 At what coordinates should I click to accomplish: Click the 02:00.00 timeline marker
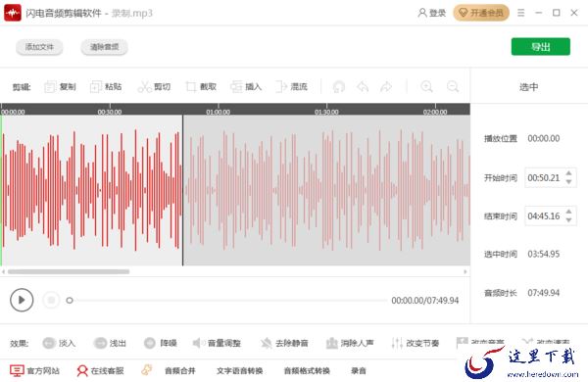(435, 112)
